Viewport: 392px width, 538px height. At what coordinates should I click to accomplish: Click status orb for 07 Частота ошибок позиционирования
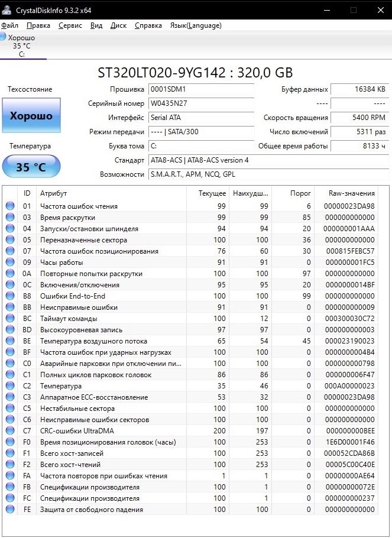pyautogui.click(x=10, y=251)
